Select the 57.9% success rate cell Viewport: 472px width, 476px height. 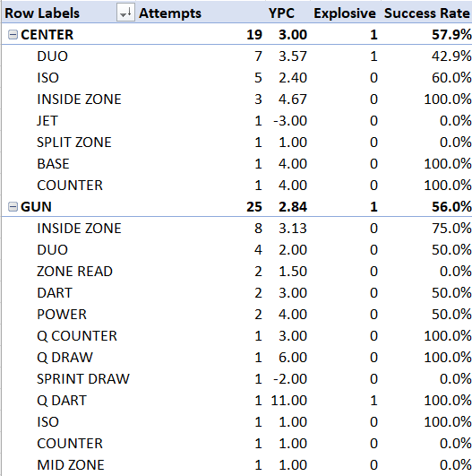(451, 35)
